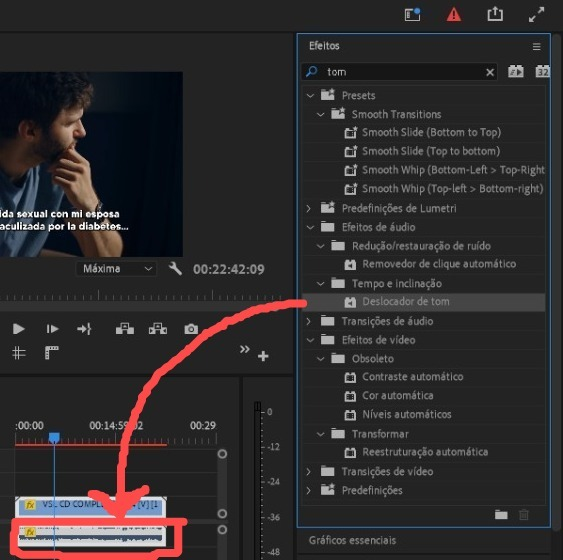
Task: Click the Play button in the program monitor
Action: [18, 329]
